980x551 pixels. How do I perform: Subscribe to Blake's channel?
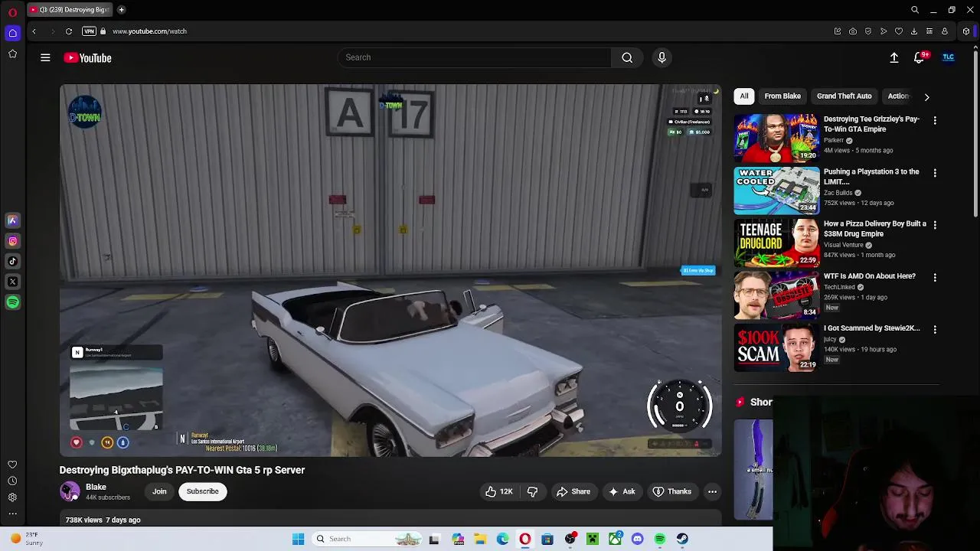pos(202,491)
